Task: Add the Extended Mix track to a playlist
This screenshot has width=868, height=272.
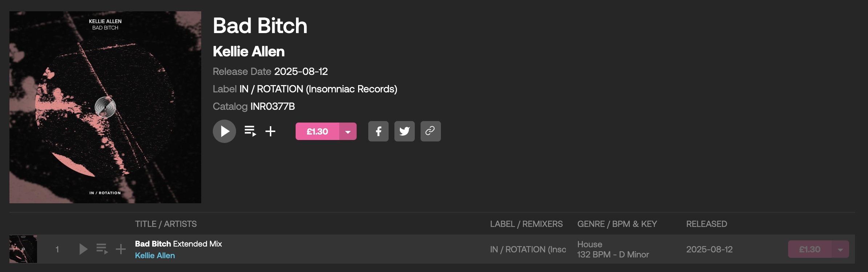Action: [121, 249]
